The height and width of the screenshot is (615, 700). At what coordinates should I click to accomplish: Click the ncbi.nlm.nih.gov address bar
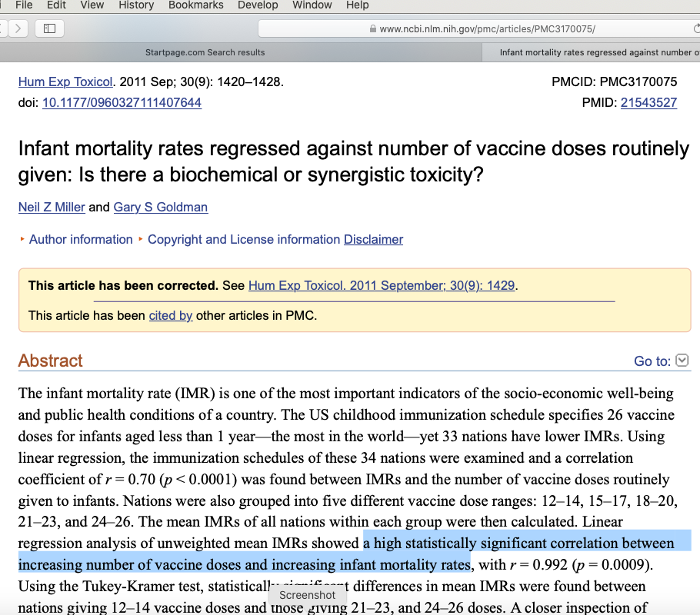[x=478, y=29]
